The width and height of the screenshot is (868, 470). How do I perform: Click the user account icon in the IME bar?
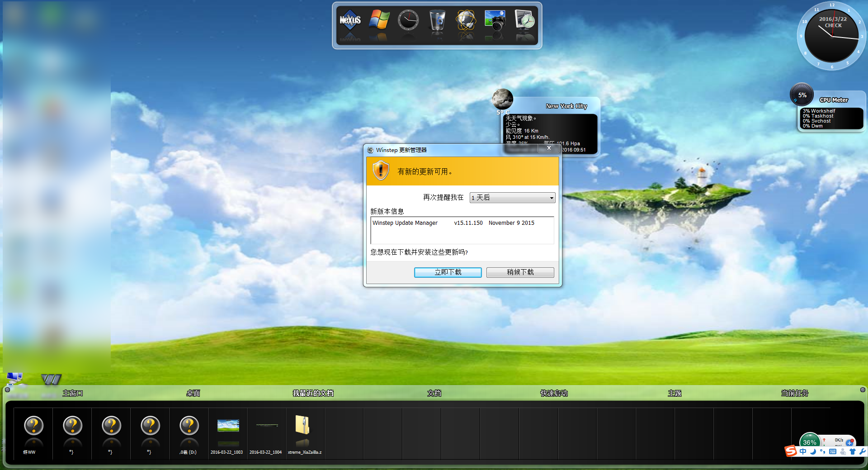[x=843, y=451]
